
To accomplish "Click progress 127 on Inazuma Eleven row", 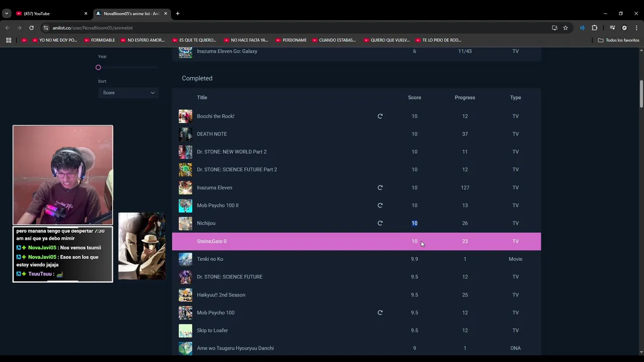I will click(x=465, y=188).
